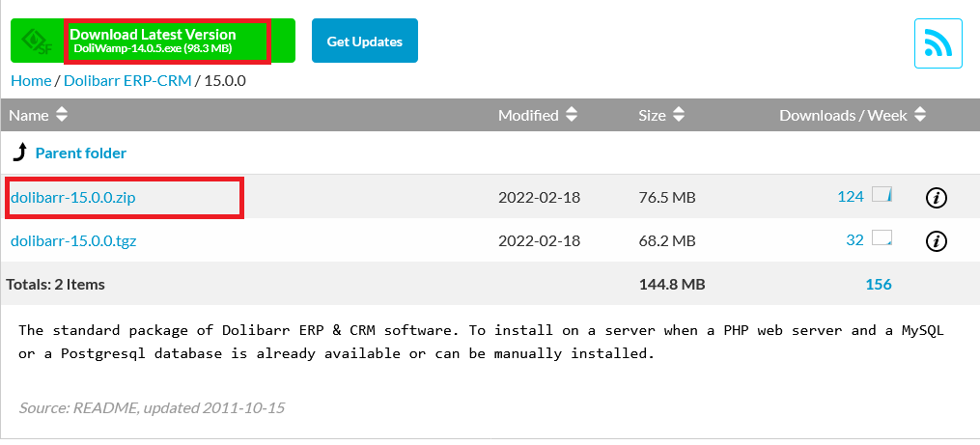Sort by Downloads / Week arrows

pos(919,115)
